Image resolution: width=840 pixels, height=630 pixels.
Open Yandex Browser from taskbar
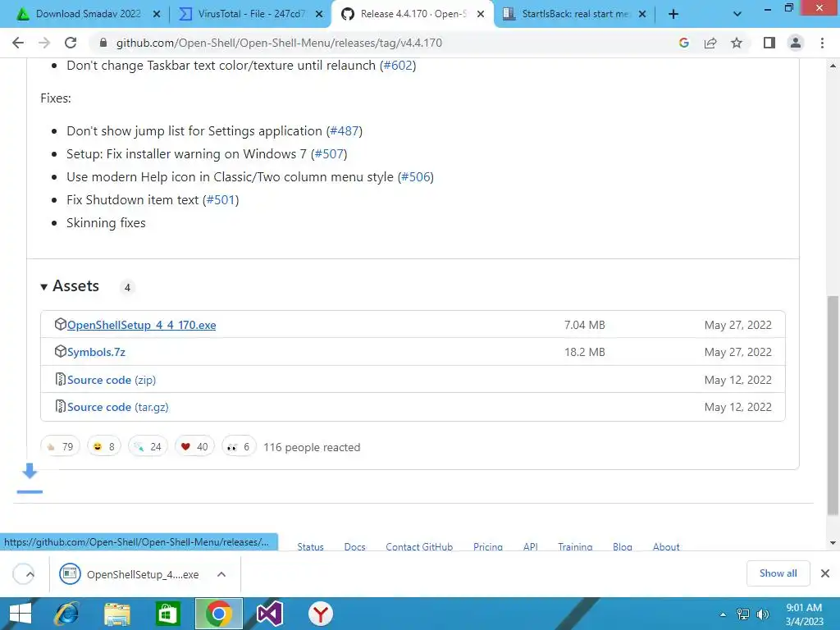321,614
